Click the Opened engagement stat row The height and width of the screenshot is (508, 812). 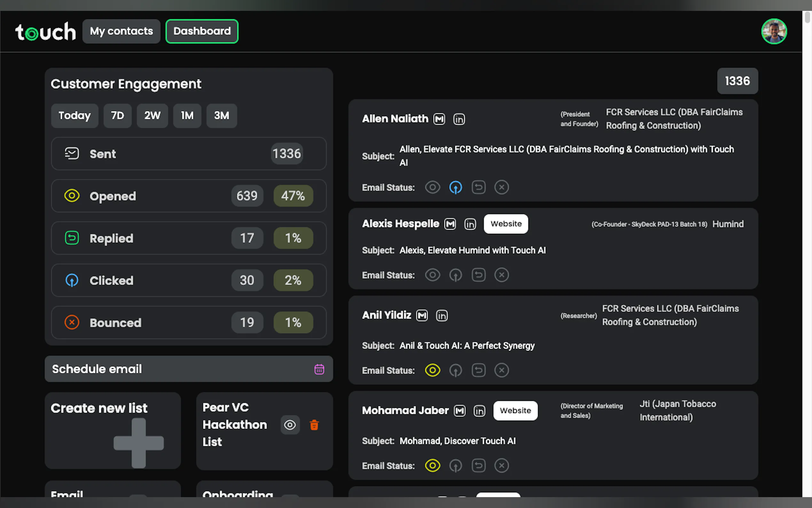pyautogui.click(x=189, y=196)
